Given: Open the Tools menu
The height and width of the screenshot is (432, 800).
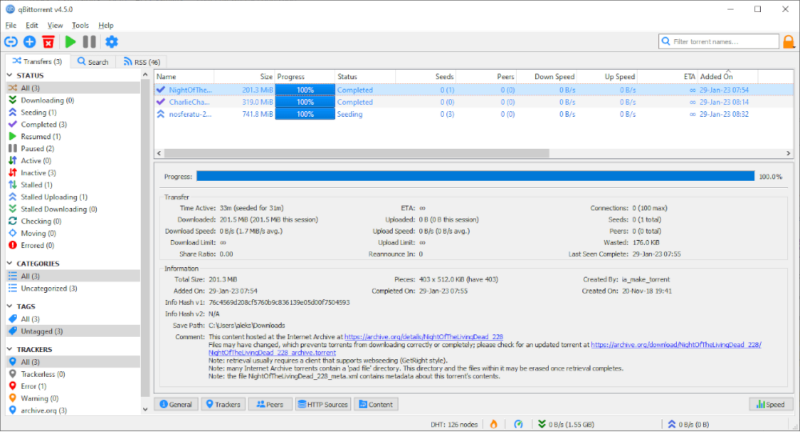Looking at the screenshot, I should pos(80,26).
